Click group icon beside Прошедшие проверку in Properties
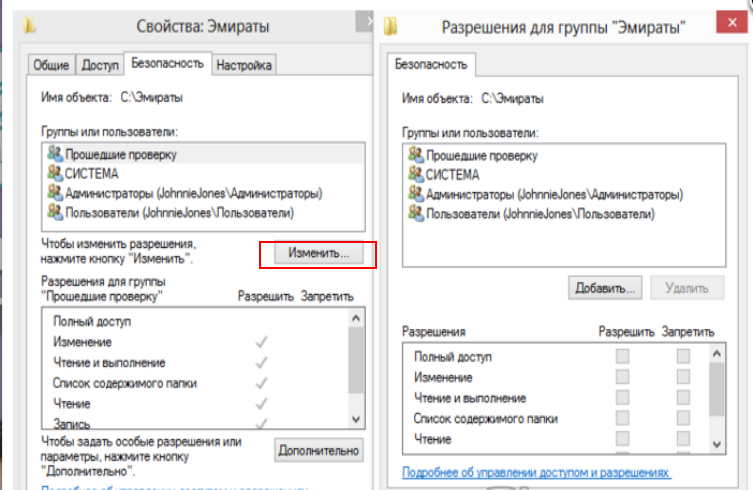The image size is (753, 490). 55,154
